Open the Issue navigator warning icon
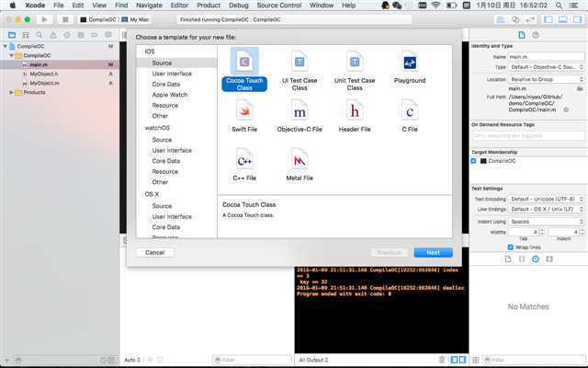 click(x=53, y=35)
